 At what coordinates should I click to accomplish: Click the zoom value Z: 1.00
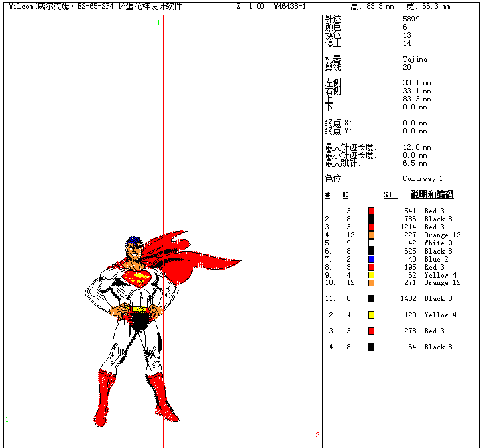(x=250, y=7)
